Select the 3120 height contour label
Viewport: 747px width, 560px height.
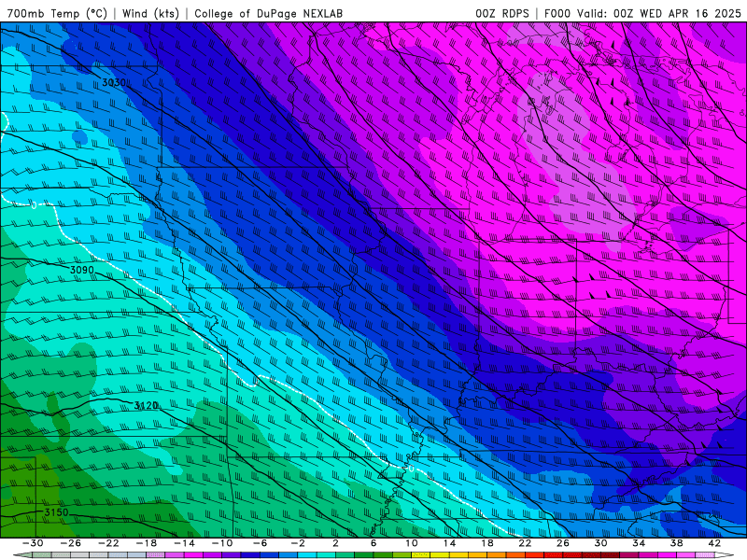[x=146, y=406]
